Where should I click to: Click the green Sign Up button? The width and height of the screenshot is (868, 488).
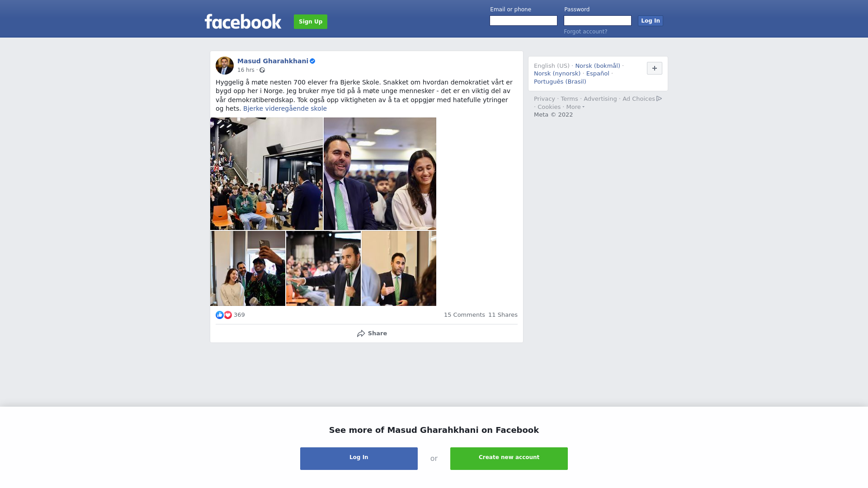click(x=311, y=22)
